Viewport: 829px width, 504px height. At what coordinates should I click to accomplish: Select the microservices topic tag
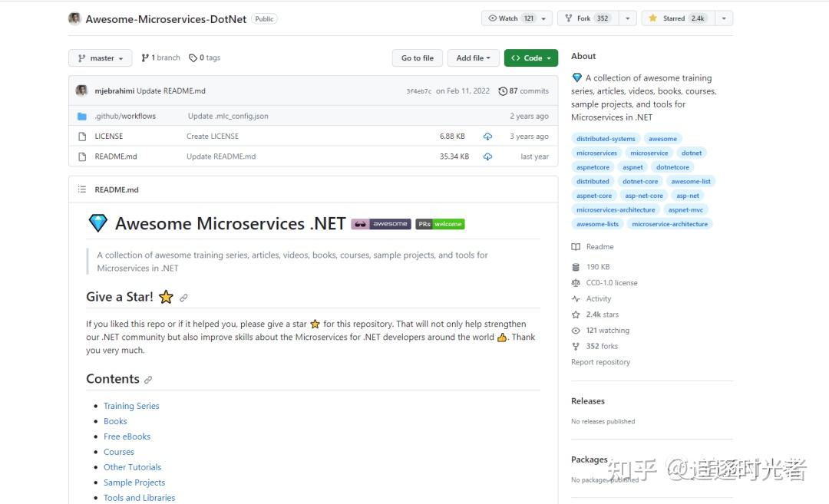[x=596, y=153]
